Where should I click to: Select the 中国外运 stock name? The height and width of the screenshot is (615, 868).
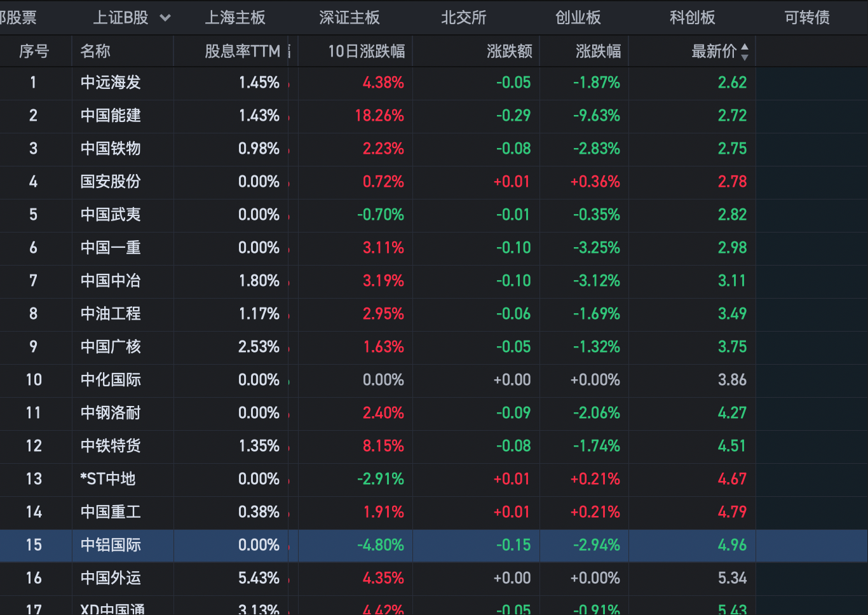(111, 578)
